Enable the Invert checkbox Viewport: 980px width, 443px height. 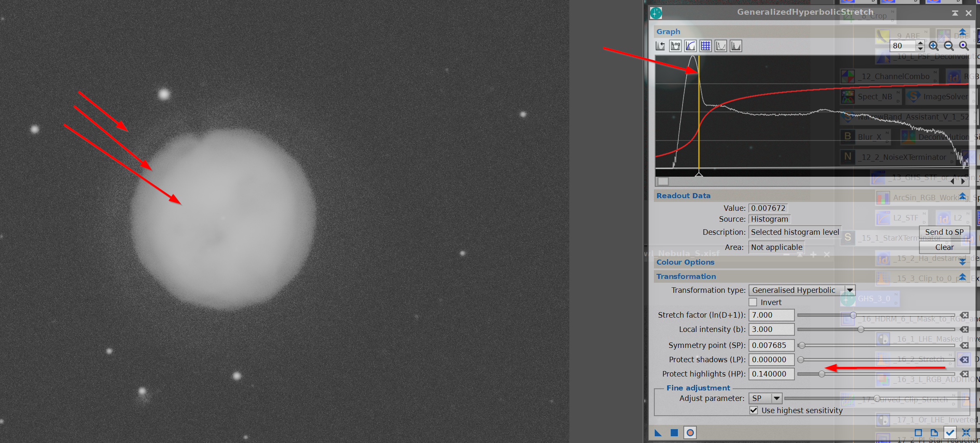pos(753,302)
